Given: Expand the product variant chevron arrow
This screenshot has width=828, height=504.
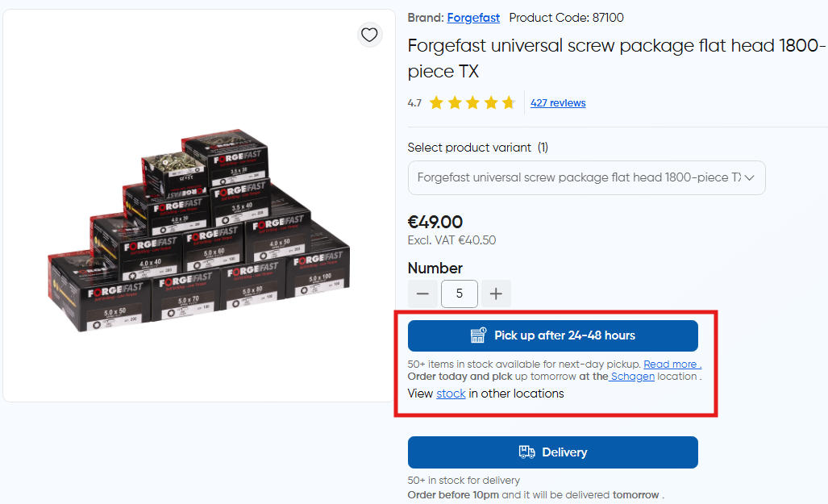Looking at the screenshot, I should click(x=750, y=178).
